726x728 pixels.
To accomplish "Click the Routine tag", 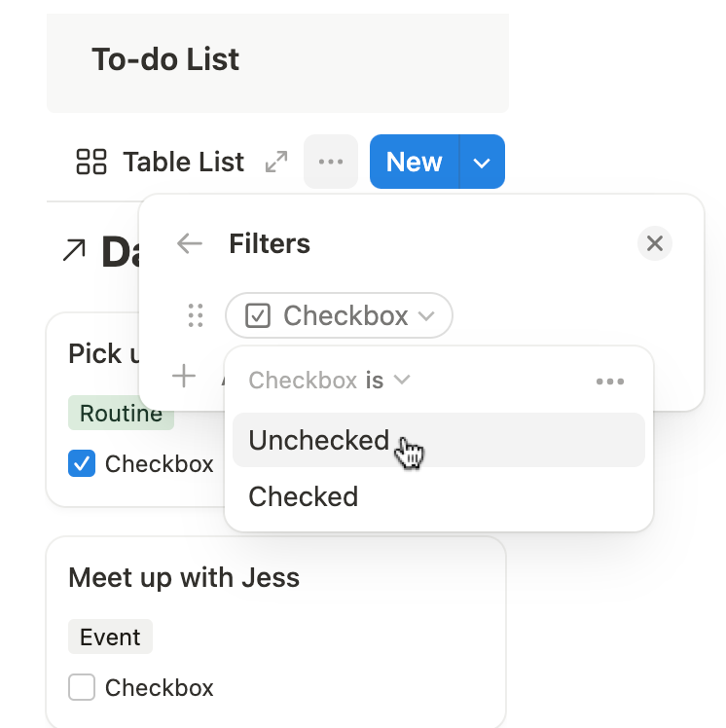I will click(121, 413).
